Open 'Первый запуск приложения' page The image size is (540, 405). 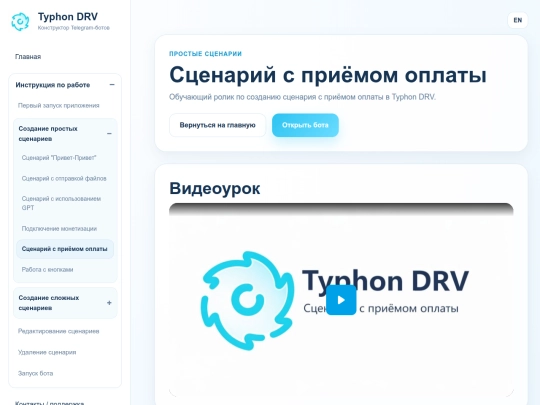pos(59,105)
